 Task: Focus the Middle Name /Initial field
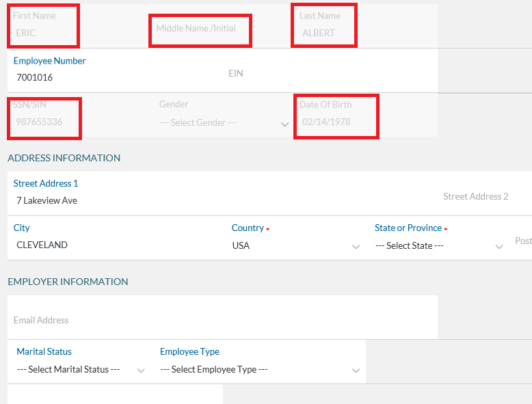pyautogui.click(x=200, y=29)
